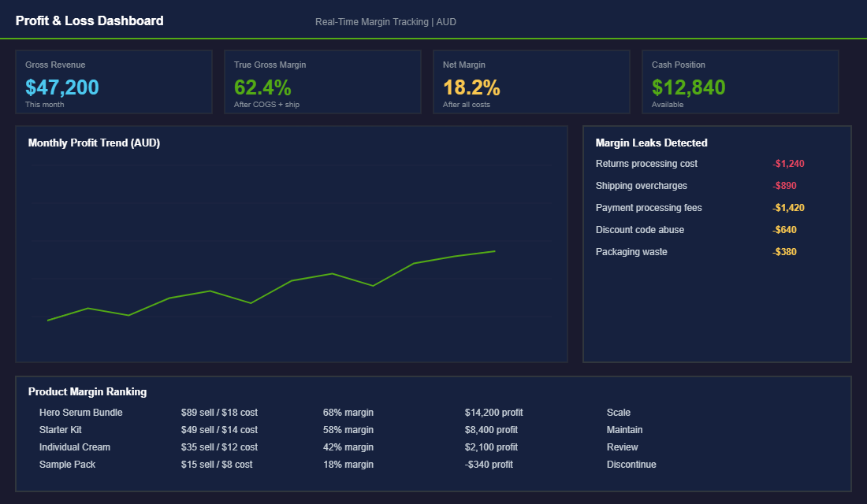The width and height of the screenshot is (867, 504).
Task: Open the Starter Kit product details
Action: [59, 429]
